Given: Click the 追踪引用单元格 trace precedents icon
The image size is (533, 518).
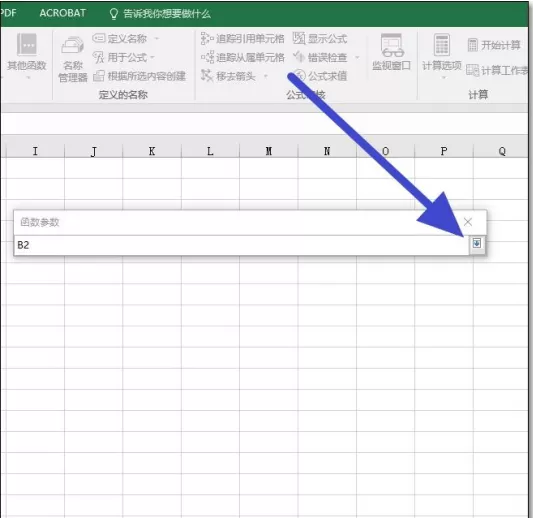Looking at the screenshot, I should tap(242, 39).
